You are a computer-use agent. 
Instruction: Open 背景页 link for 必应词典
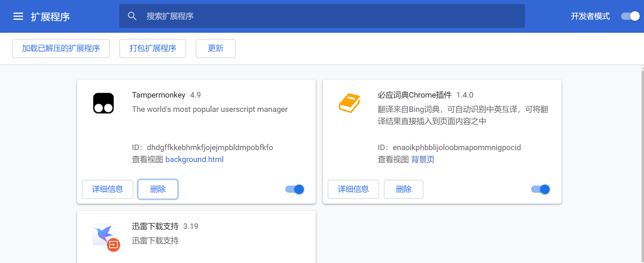click(423, 159)
